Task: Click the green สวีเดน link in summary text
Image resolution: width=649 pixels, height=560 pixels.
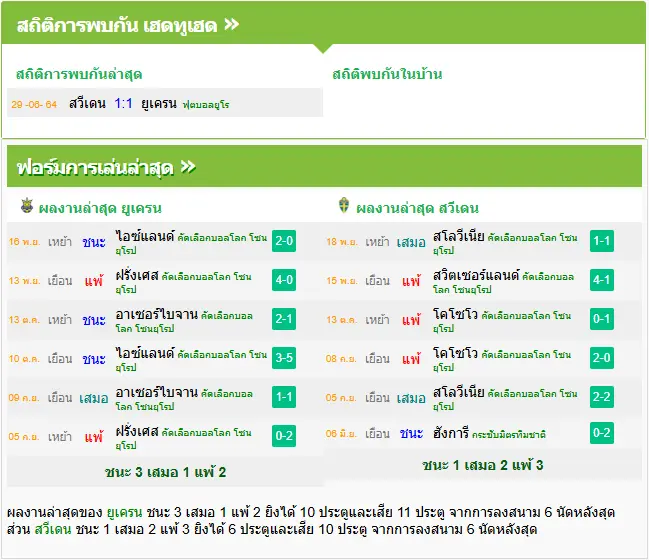Action: 53,529
